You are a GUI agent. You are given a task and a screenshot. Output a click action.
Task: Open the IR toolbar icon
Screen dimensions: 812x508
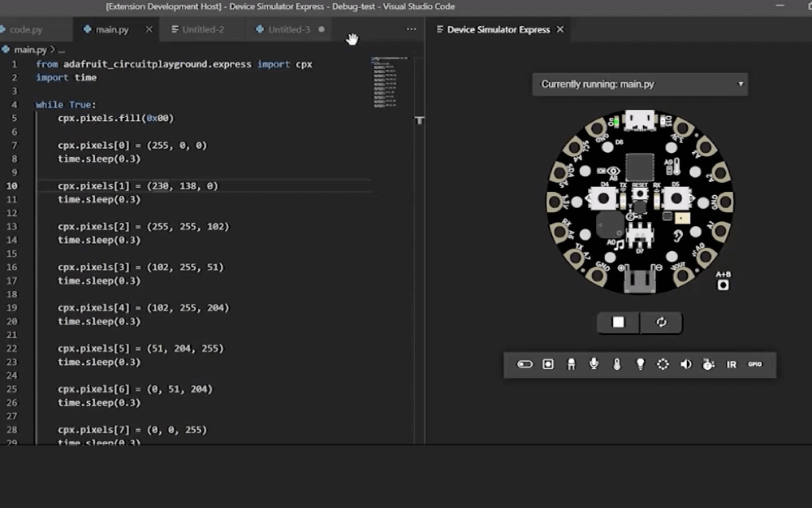[732, 364]
